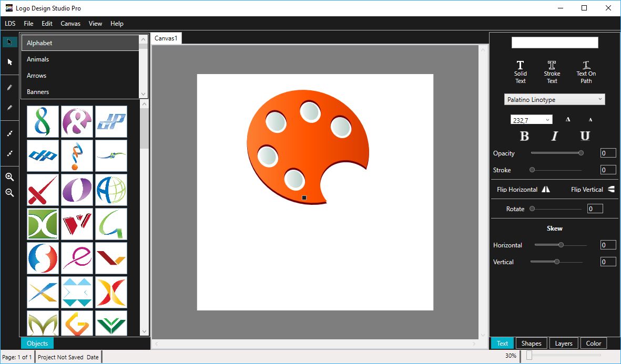Switch to the Layers tab

coord(563,344)
